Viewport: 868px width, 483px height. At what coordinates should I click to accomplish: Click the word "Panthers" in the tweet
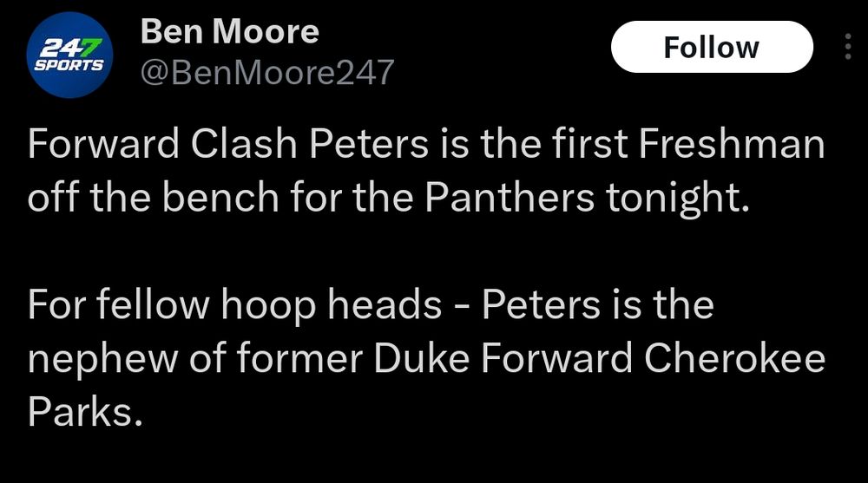point(510,198)
